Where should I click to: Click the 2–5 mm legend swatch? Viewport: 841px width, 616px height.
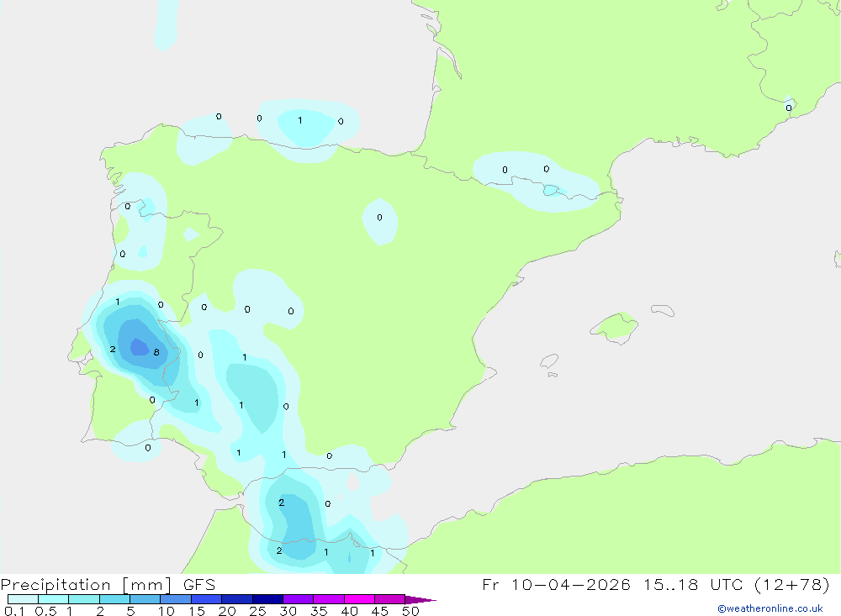(114, 599)
